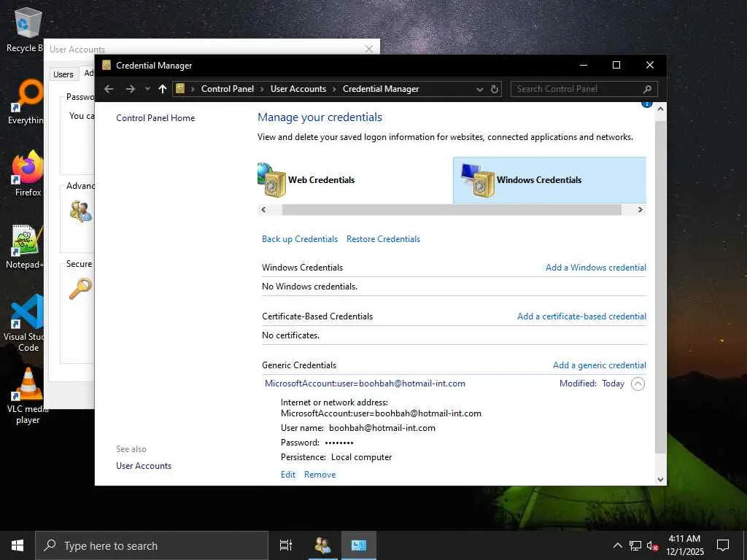747x560 pixels.
Task: Open the Notepad++ desktop shortcut
Action: tap(26, 246)
